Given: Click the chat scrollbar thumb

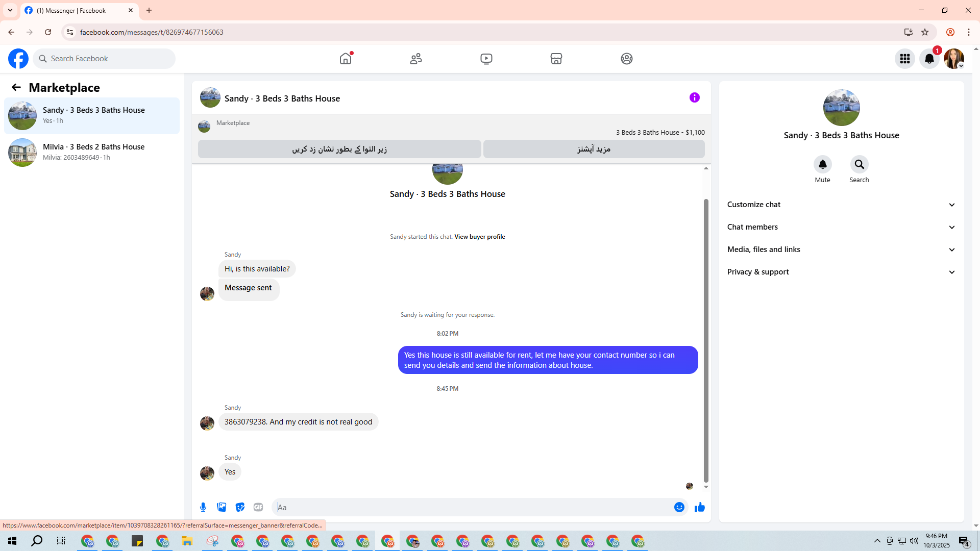Looking at the screenshot, I should (x=706, y=340).
